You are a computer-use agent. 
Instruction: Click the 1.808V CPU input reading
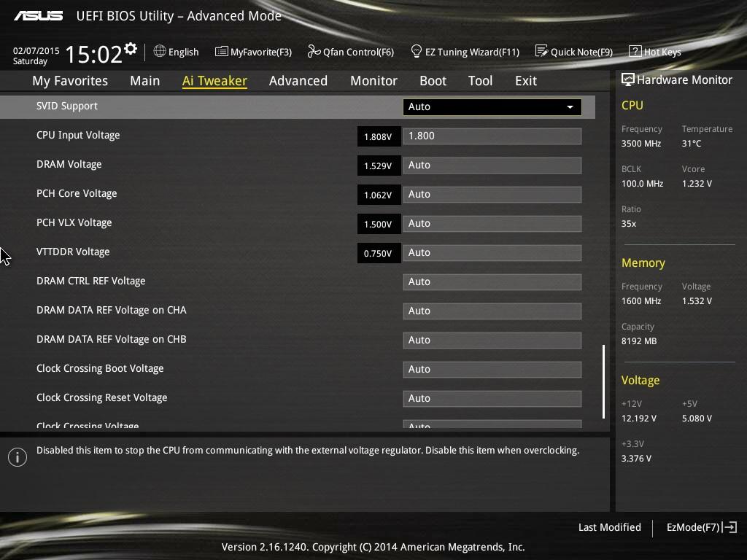pyautogui.click(x=379, y=136)
